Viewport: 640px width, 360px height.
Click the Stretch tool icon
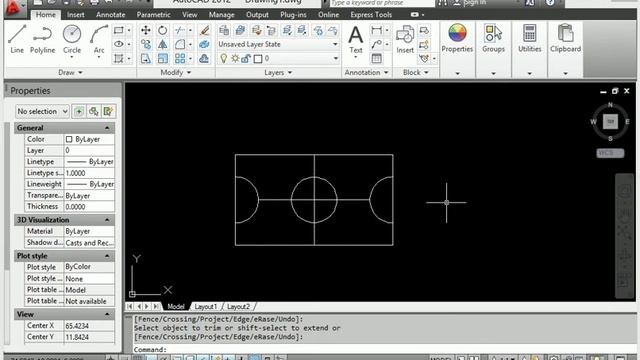[145, 58]
